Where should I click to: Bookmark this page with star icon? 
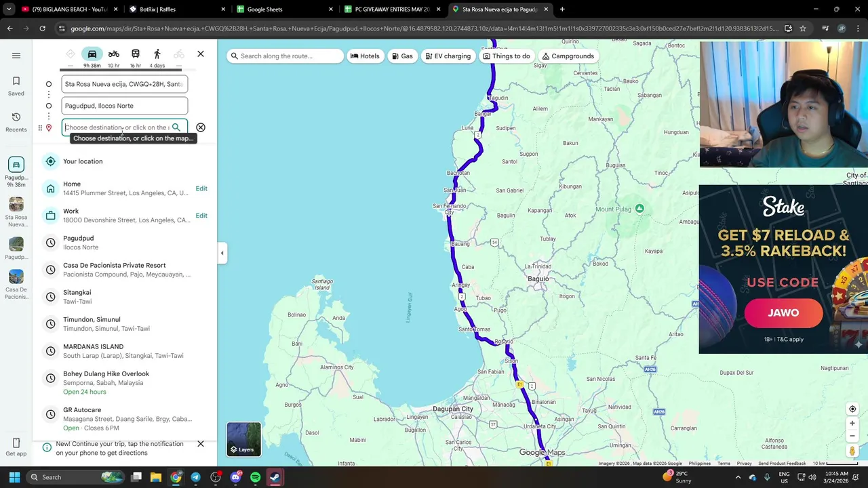803,28
